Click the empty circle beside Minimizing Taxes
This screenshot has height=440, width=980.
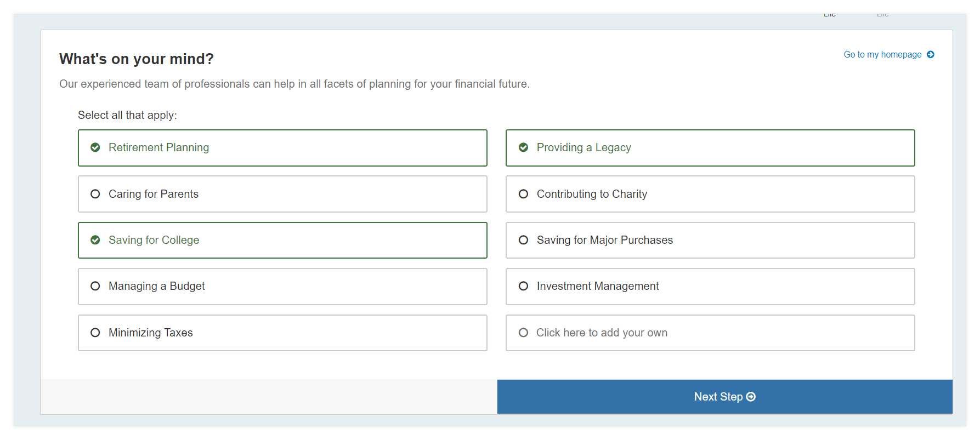(95, 333)
